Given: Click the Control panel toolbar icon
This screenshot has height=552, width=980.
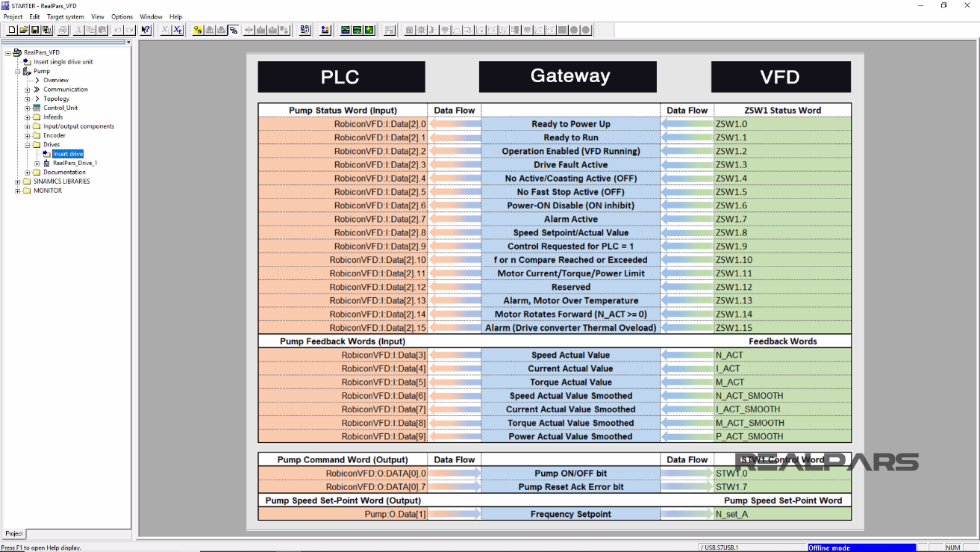Looking at the screenshot, I should click(325, 30).
